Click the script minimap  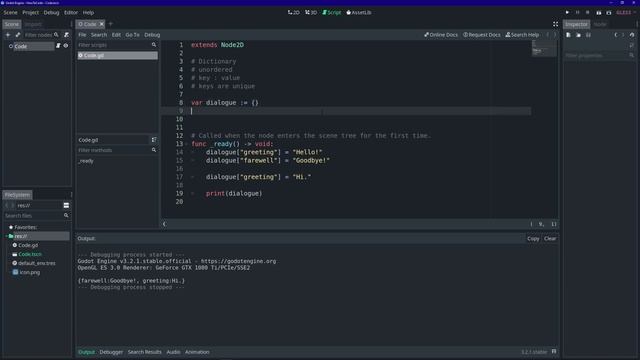pyautogui.click(x=544, y=49)
